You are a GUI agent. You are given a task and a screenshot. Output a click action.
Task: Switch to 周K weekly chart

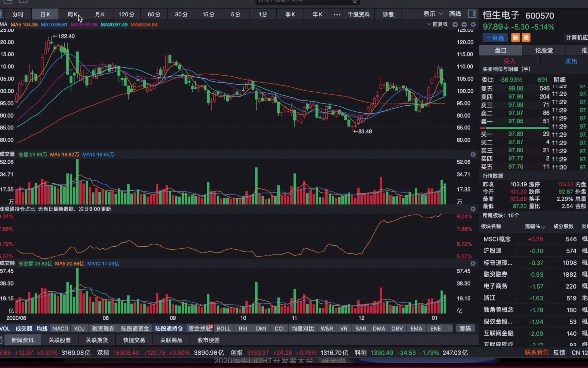click(72, 14)
